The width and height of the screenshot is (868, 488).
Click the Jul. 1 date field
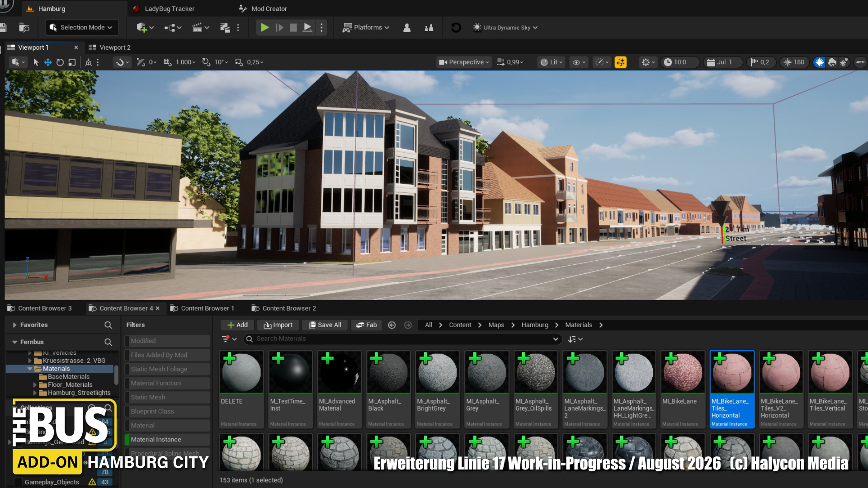(x=723, y=62)
